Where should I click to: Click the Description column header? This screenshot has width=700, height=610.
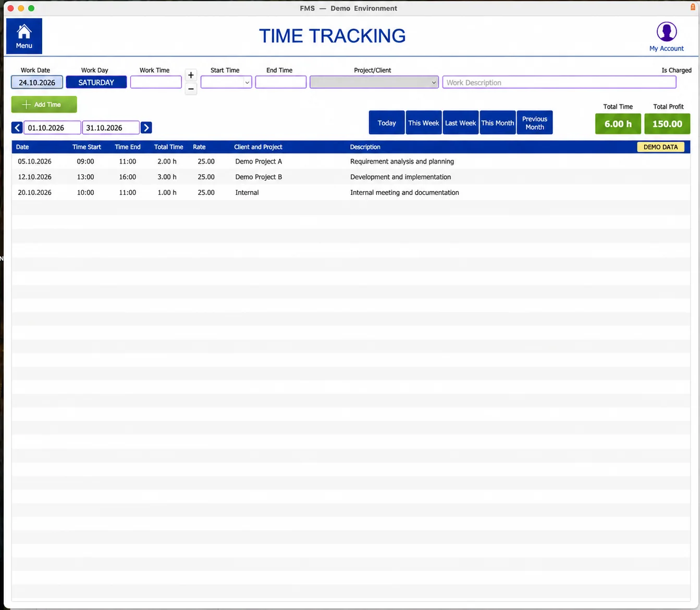click(x=365, y=147)
